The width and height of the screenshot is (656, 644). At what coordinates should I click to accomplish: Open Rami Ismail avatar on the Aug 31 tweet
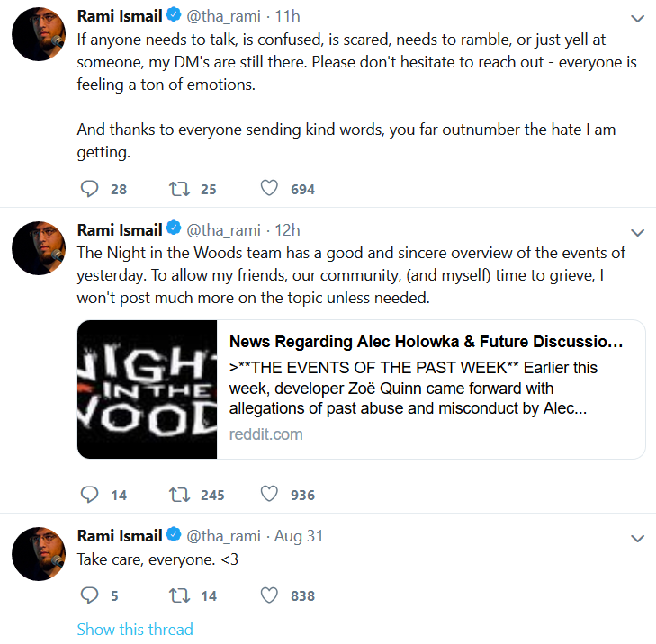pyautogui.click(x=39, y=554)
